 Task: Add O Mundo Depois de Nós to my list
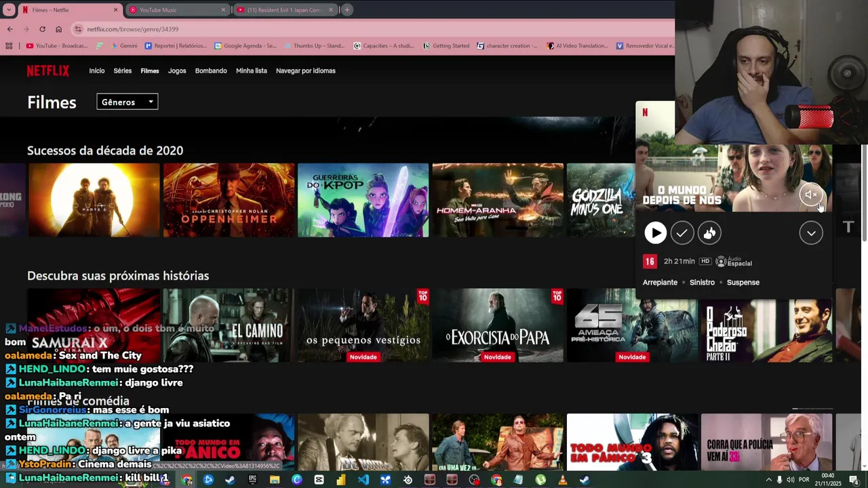[682, 233]
